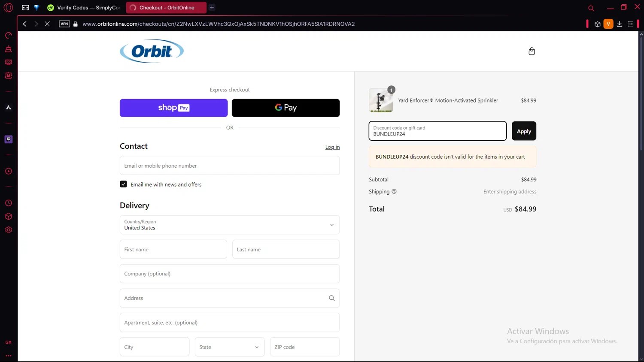Click the Address input field

[x=230, y=298]
